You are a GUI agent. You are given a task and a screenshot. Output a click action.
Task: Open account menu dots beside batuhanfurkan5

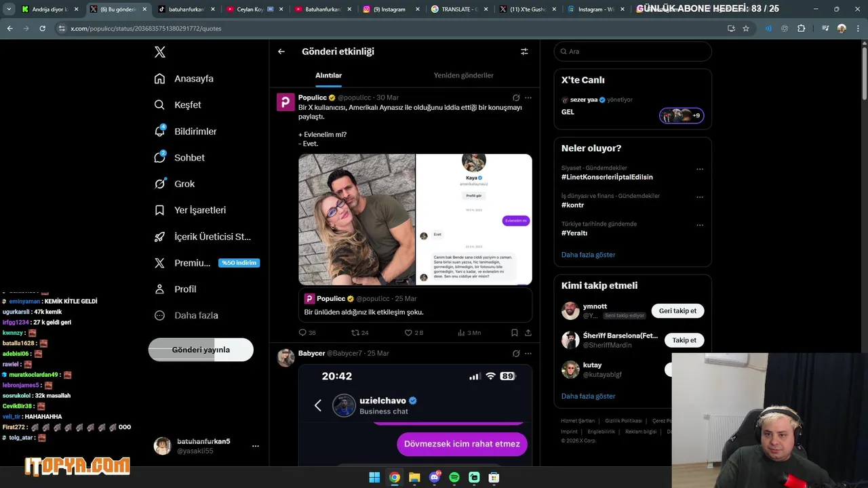point(255,446)
